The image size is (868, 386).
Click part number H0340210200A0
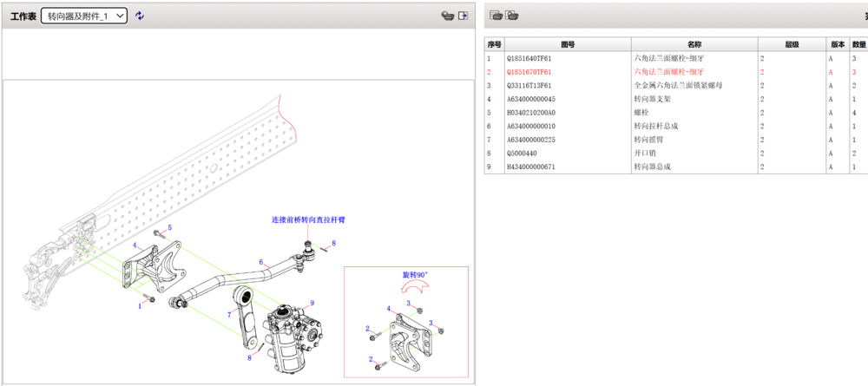[530, 113]
